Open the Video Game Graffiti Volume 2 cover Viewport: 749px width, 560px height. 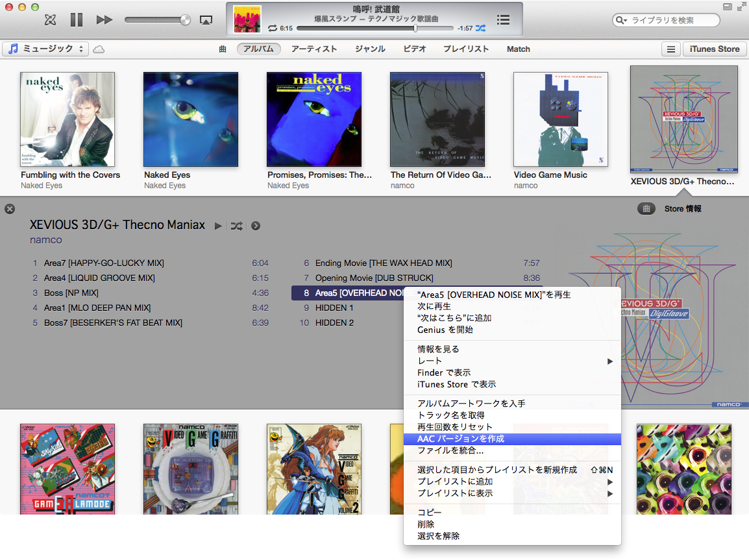314,469
